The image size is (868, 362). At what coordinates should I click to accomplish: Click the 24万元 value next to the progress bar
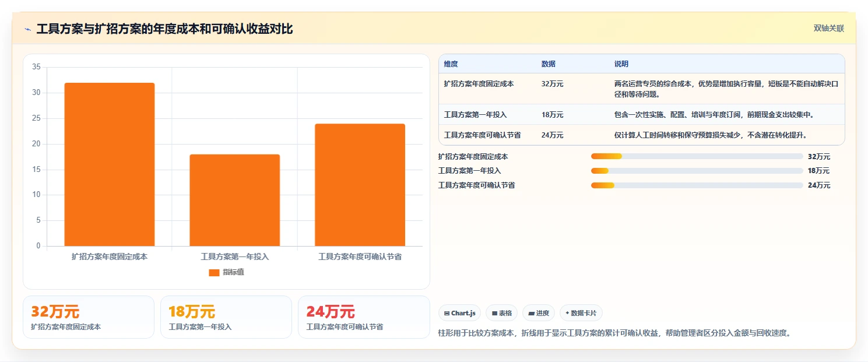[819, 185]
